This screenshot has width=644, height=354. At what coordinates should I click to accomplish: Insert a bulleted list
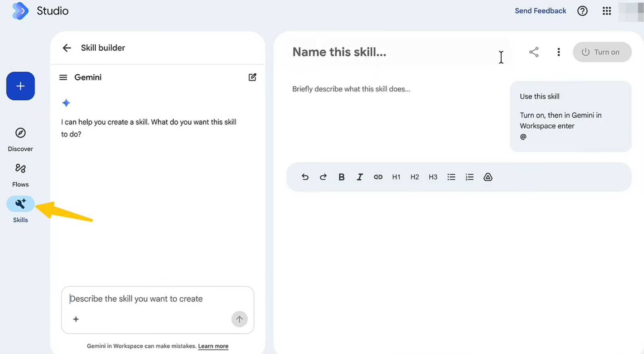click(x=451, y=177)
